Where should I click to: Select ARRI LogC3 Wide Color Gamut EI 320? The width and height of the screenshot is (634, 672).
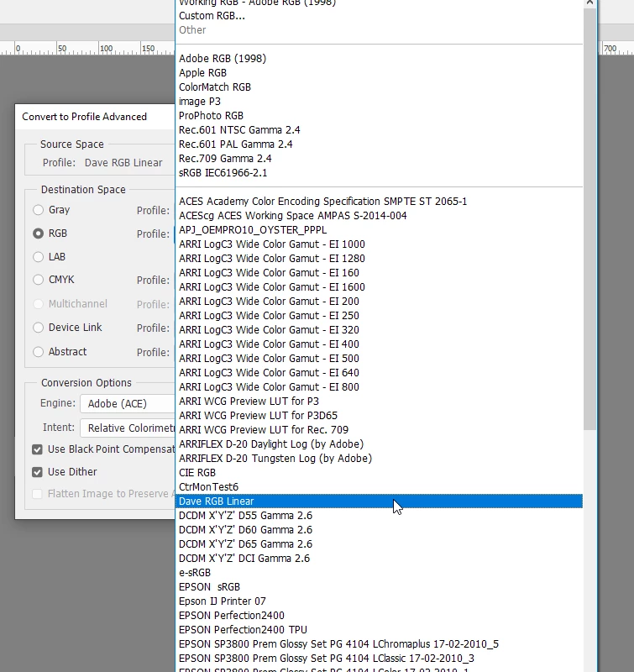point(379,330)
